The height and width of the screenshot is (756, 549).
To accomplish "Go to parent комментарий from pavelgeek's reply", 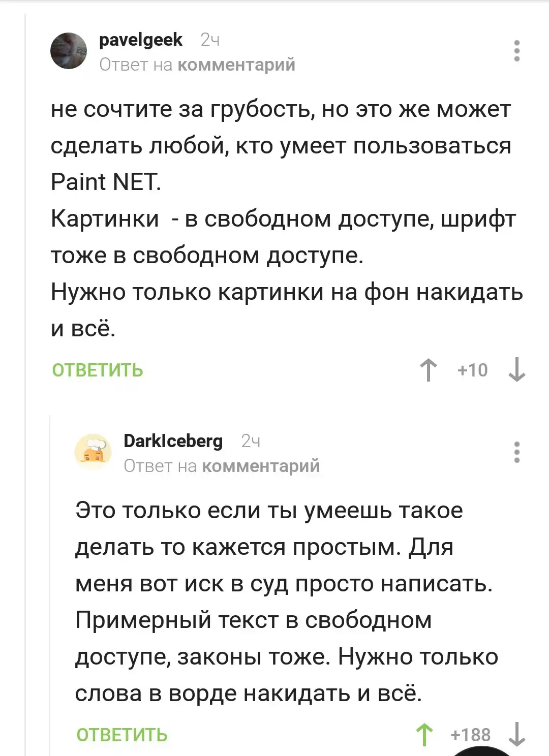I will (237, 65).
